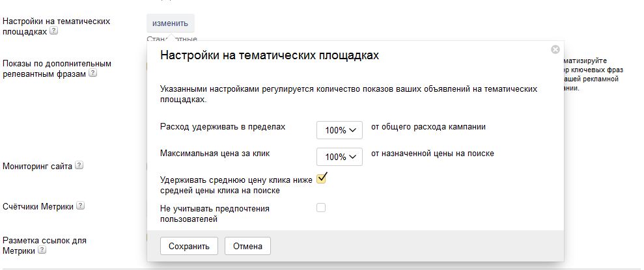Click the 'Не учитывать предпочтения пользователей' label text

coord(214,209)
